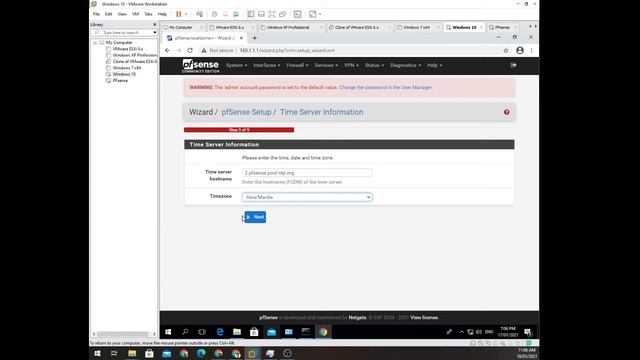The image size is (640, 360).
Task: Toggle the thumbnail bar view icon
Action: click(261, 14)
